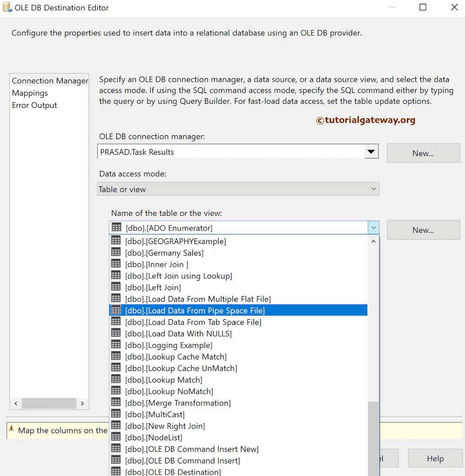Click the warning icon near the column mapping message

[x=12, y=431]
